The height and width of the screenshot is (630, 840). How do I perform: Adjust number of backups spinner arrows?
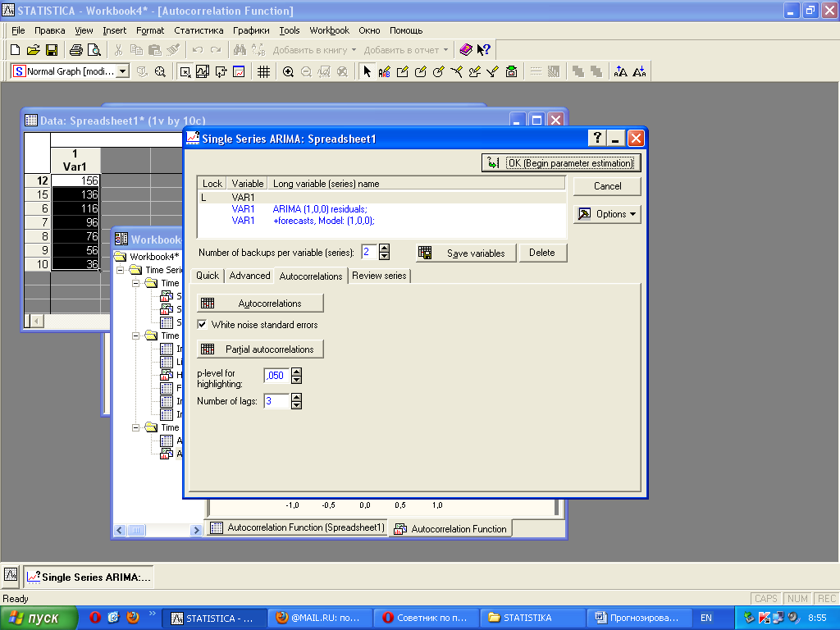point(384,252)
